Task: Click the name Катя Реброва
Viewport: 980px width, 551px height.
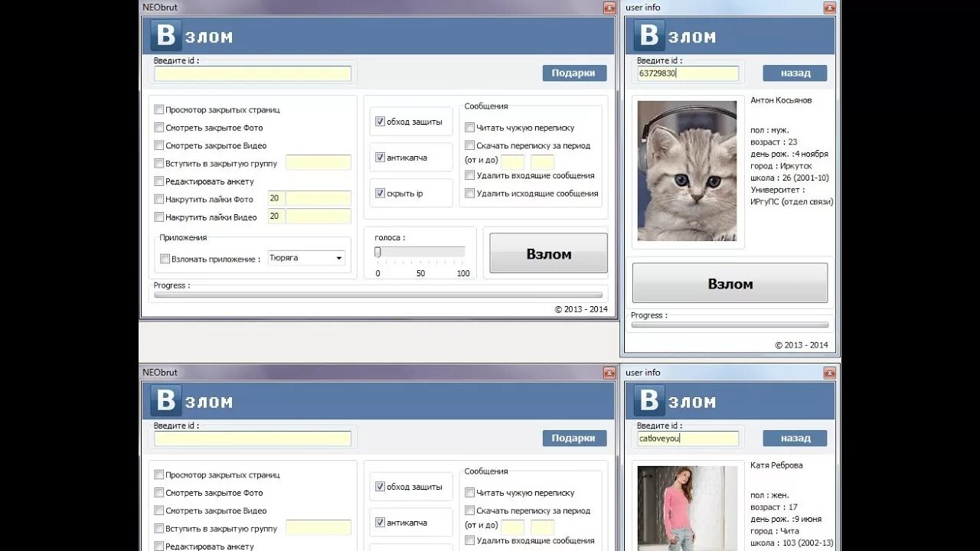Action: (776, 465)
